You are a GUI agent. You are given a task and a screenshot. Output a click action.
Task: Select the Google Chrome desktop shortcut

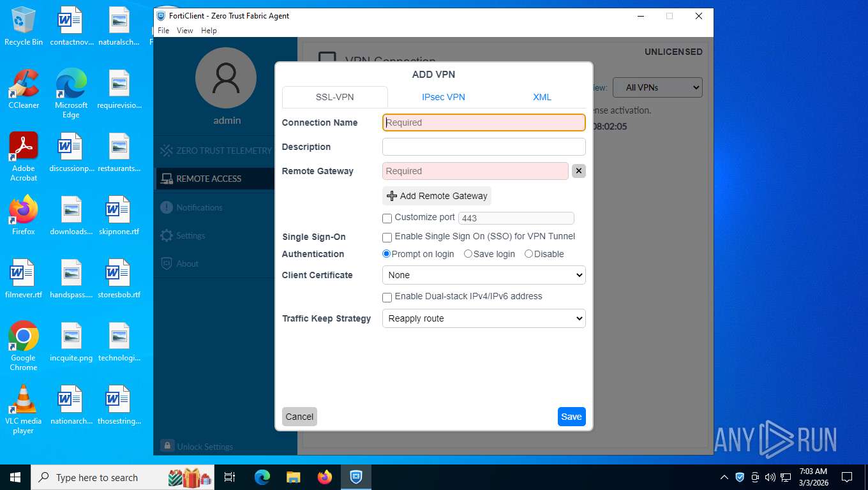(x=24, y=346)
